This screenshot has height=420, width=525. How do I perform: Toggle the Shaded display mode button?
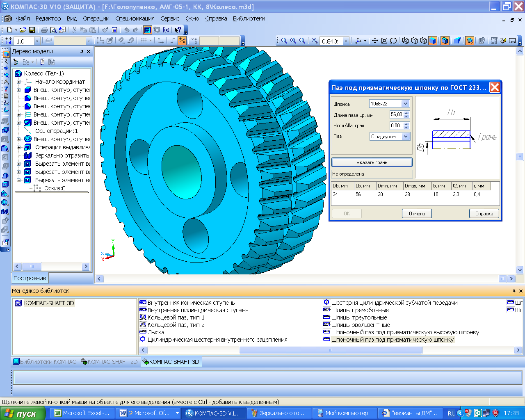432,41
